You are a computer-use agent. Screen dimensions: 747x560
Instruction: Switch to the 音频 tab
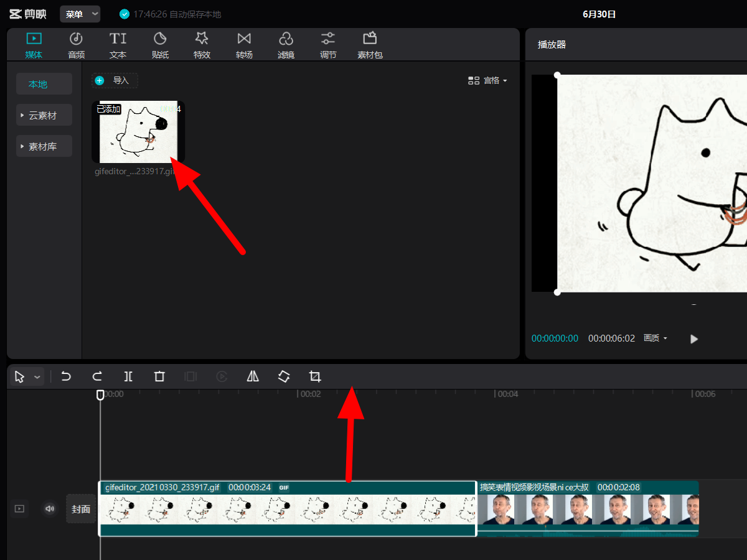coord(76,45)
